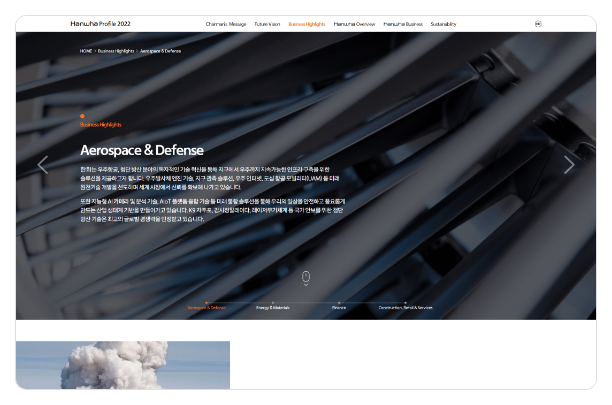Click the scroll-down mouse icon
The image size is (612, 405).
(306, 277)
